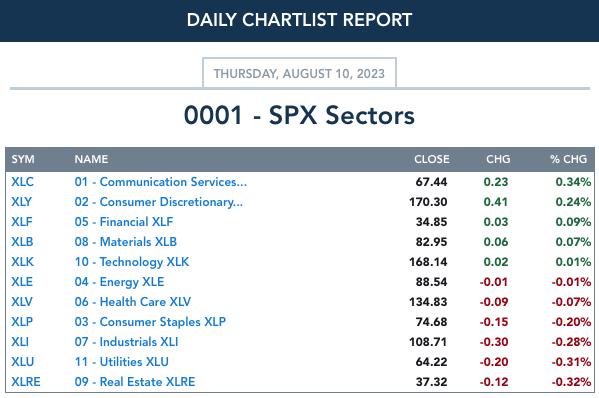Open 01 - Communication Services chart
Viewport: 599px width, 398px height.
(160, 182)
